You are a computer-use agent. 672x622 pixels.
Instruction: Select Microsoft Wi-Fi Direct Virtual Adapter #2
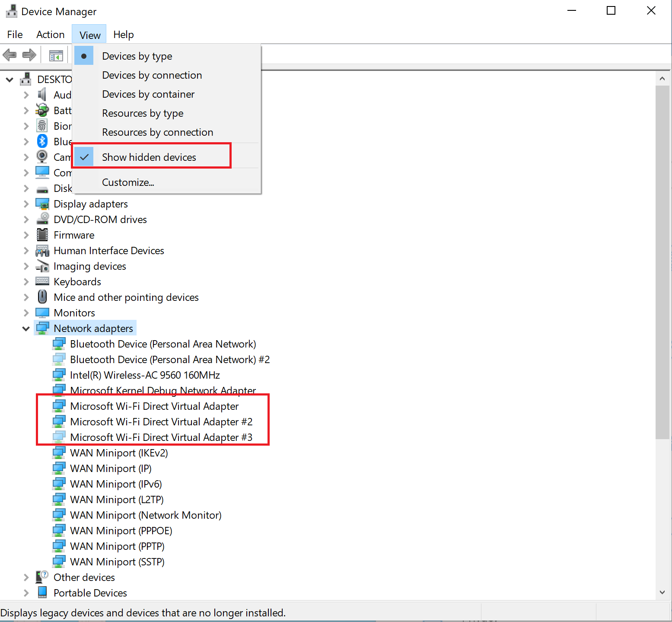click(x=161, y=422)
